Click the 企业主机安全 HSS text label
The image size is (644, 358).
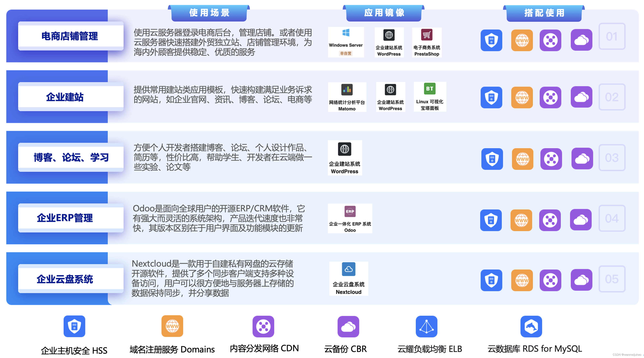coord(74,350)
